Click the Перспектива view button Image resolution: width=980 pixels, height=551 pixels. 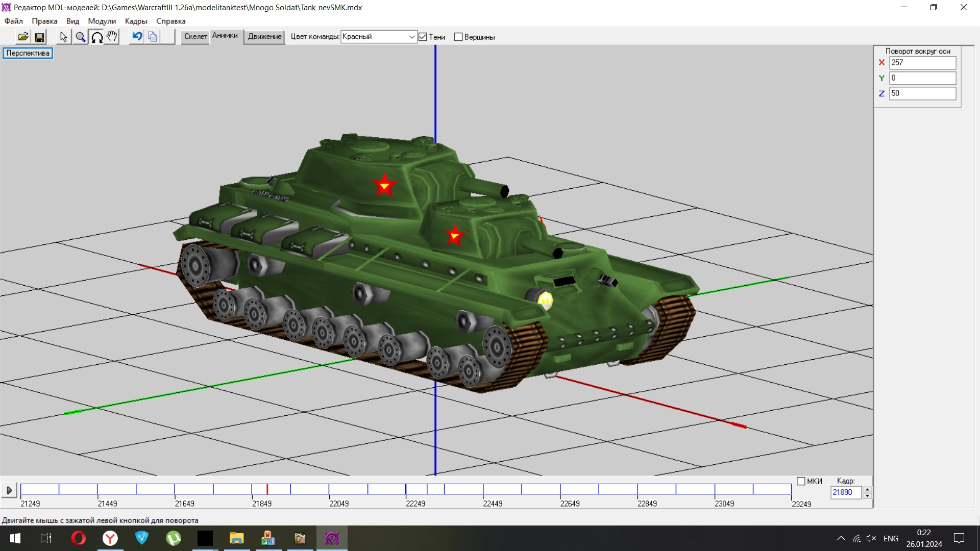(x=28, y=53)
